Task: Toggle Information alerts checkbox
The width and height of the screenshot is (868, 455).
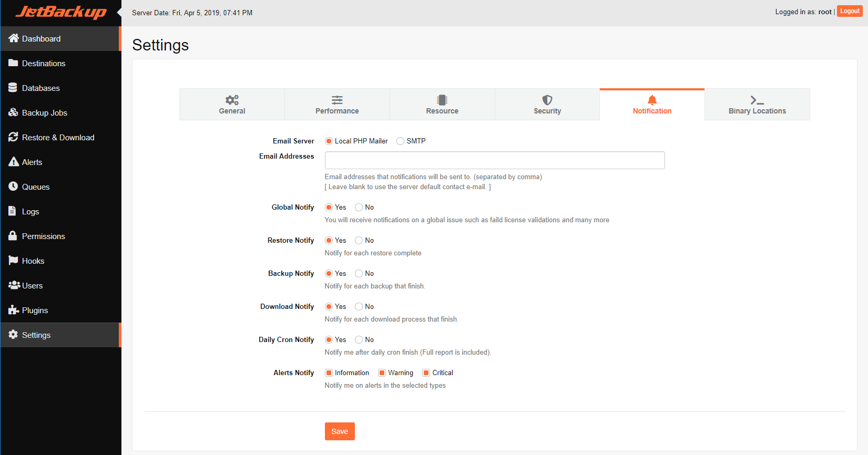Action: tap(329, 373)
